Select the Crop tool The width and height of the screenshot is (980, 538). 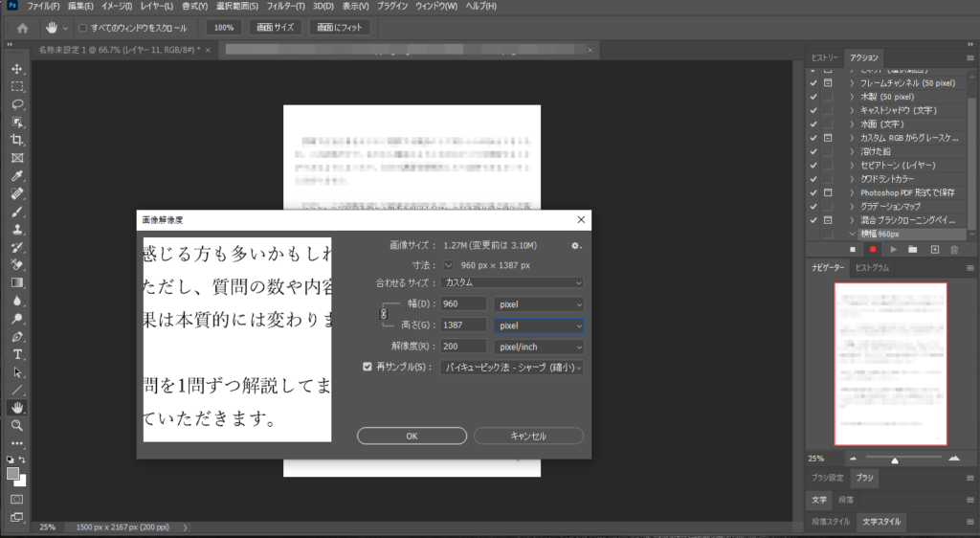point(17,140)
